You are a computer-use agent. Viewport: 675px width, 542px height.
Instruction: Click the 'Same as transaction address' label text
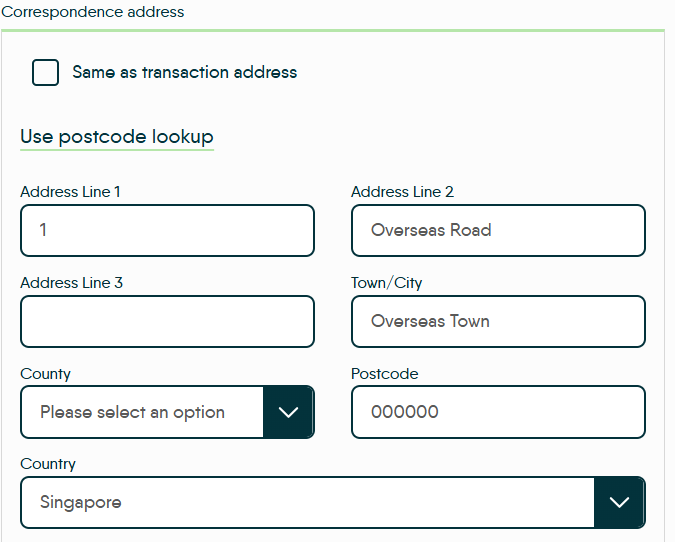[x=184, y=72]
